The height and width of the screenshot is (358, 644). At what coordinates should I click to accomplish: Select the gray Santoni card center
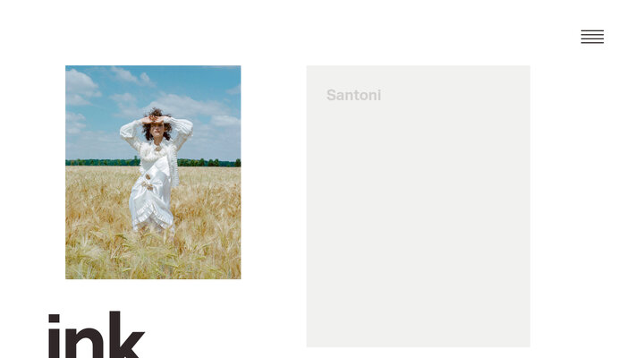[418, 206]
